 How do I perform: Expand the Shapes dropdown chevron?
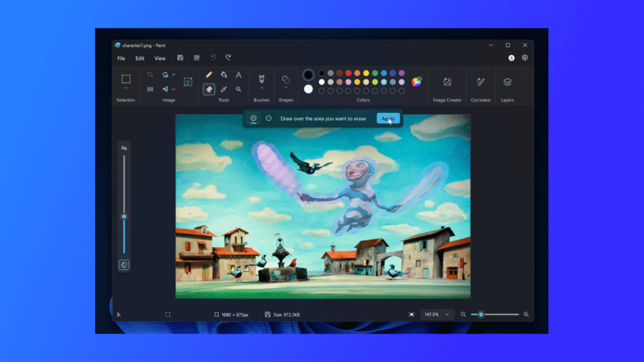pos(286,87)
